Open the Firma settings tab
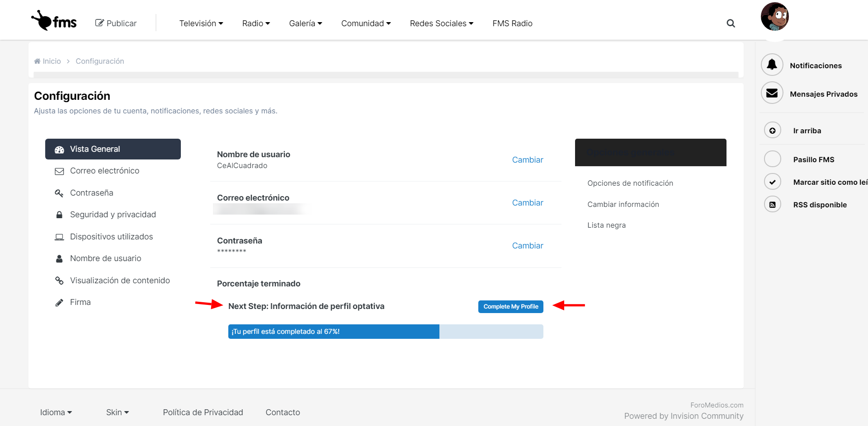The image size is (868, 426). pyautogui.click(x=113, y=302)
